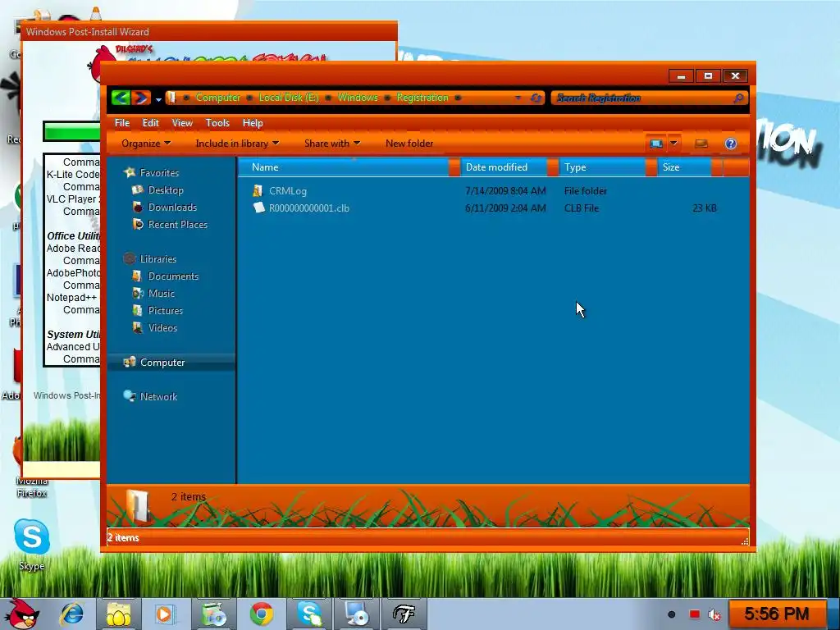Toggle the preview pane icon

pyautogui.click(x=701, y=144)
